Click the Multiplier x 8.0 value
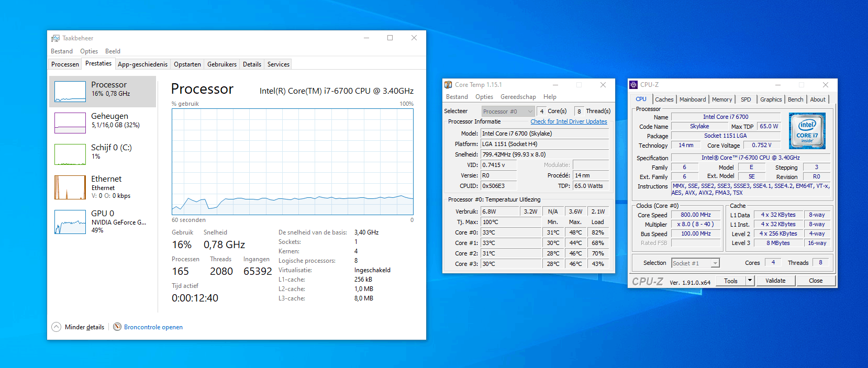The width and height of the screenshot is (868, 368). pos(696,224)
